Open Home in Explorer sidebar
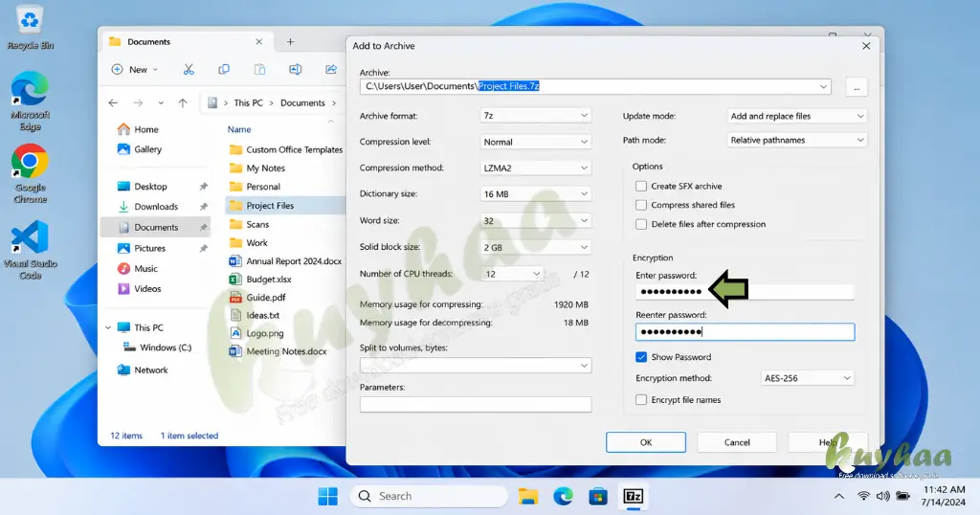Viewport: 980px width, 515px height. (x=139, y=129)
